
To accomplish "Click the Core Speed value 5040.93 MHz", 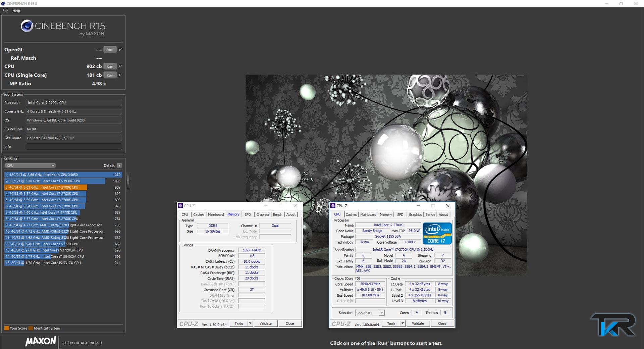I will (x=370, y=284).
